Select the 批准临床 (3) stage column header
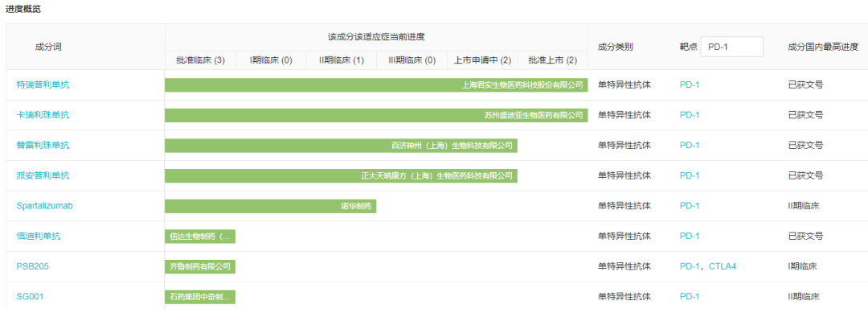868x309 pixels. 200,60
